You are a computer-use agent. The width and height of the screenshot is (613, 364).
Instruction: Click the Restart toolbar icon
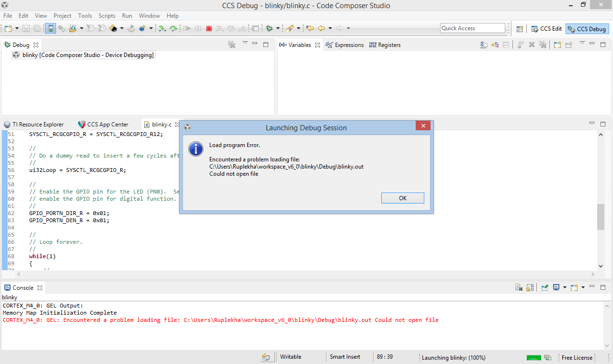131,29
